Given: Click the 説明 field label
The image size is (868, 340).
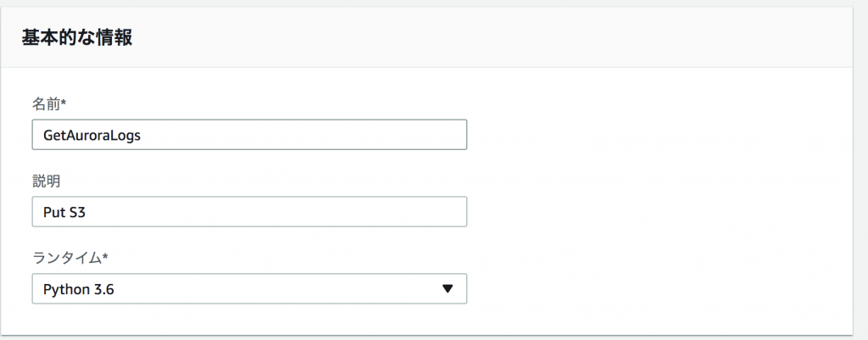Looking at the screenshot, I should pyautogui.click(x=46, y=180).
